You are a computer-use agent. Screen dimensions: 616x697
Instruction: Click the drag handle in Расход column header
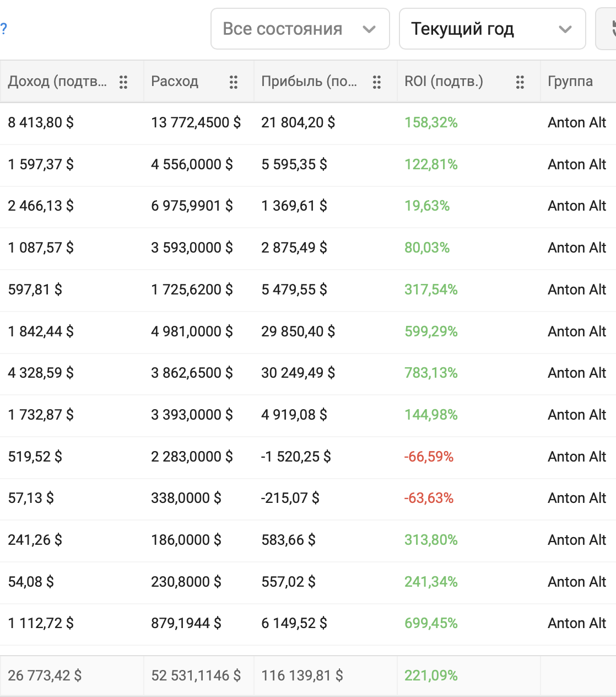pyautogui.click(x=234, y=82)
